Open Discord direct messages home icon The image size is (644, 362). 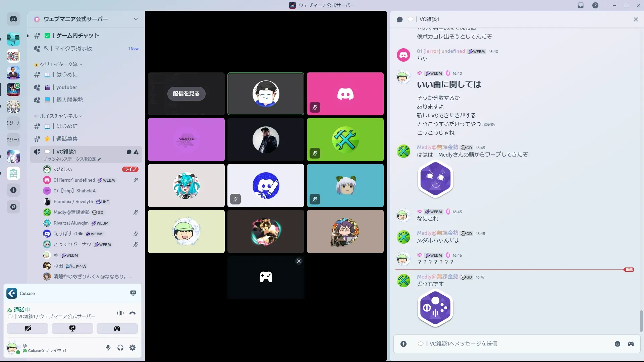point(13,19)
